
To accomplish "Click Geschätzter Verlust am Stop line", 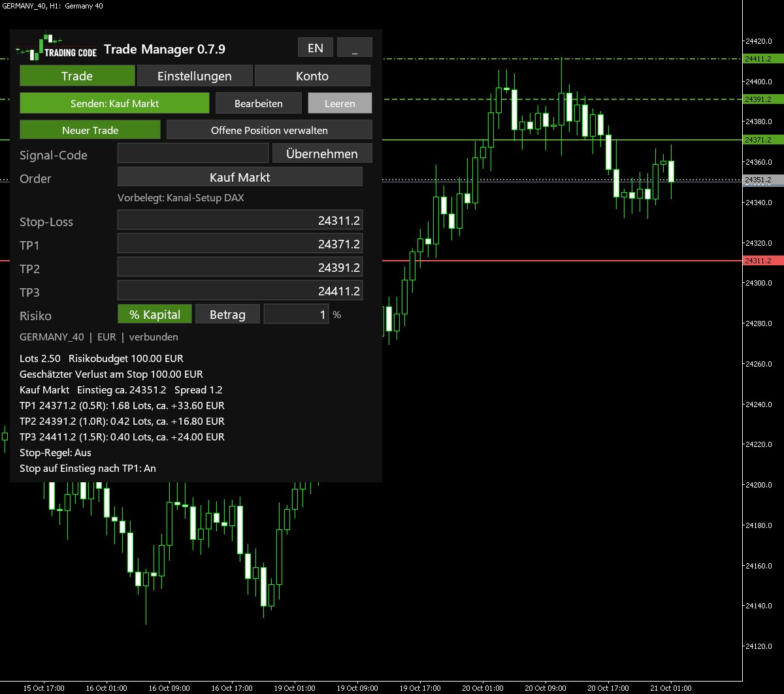I will point(111,374).
